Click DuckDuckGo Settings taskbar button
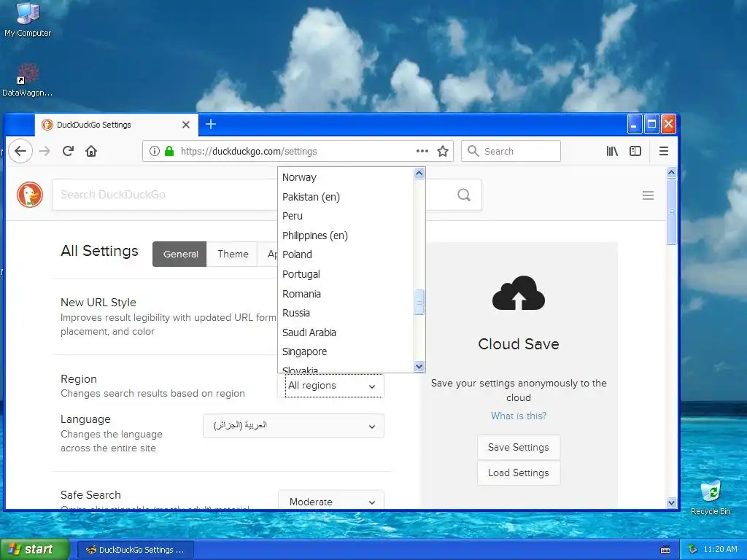This screenshot has width=747, height=560. point(135,550)
